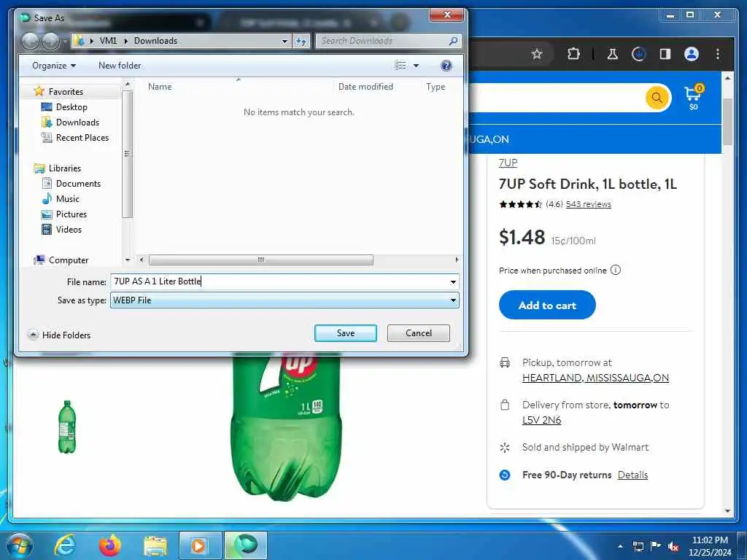Screen dimensions: 747x560
Task: Click the Forward arrow in Save As dialog
Action: click(x=51, y=42)
